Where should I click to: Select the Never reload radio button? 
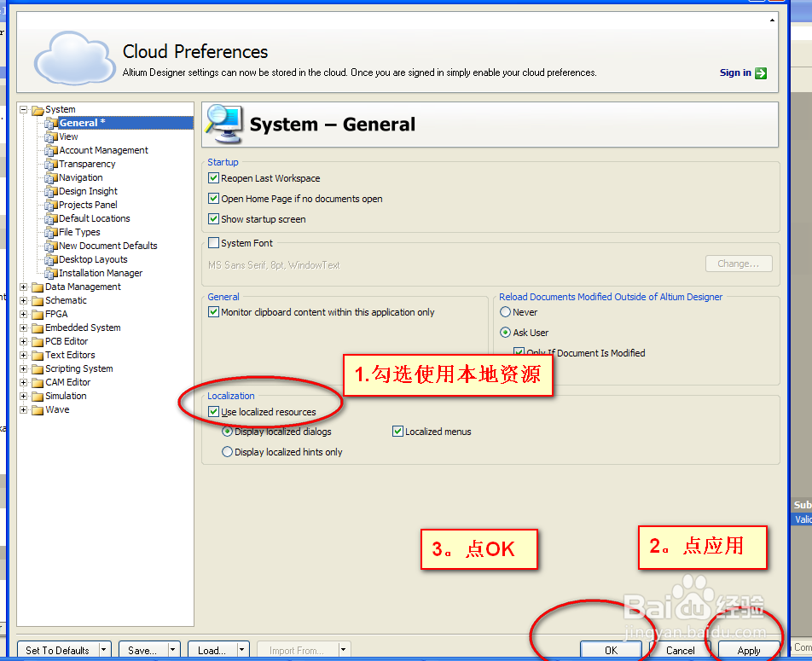click(506, 312)
